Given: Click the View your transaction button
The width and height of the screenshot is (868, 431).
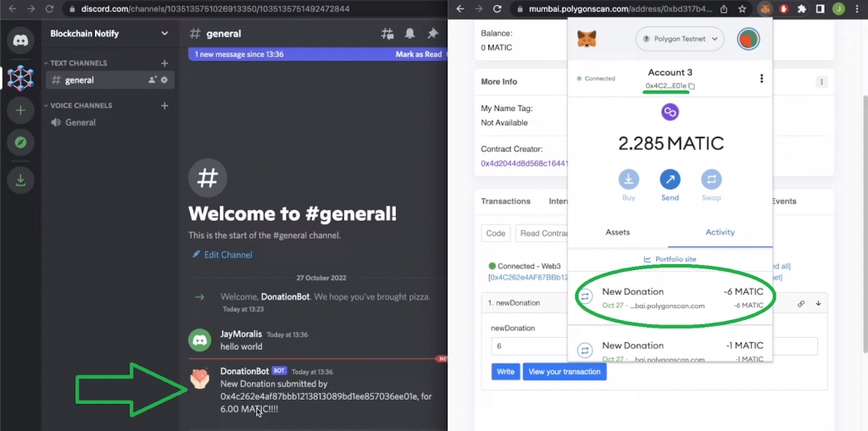Looking at the screenshot, I should point(565,372).
